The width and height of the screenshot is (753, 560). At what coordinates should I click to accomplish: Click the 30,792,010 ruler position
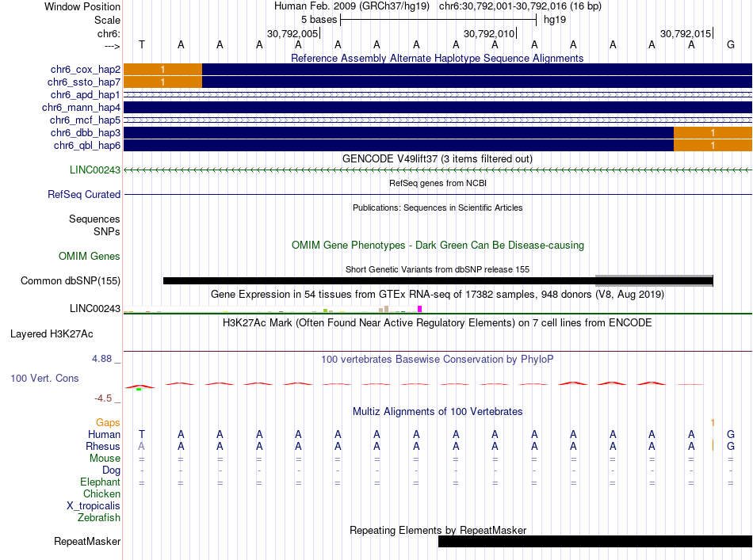point(489,33)
